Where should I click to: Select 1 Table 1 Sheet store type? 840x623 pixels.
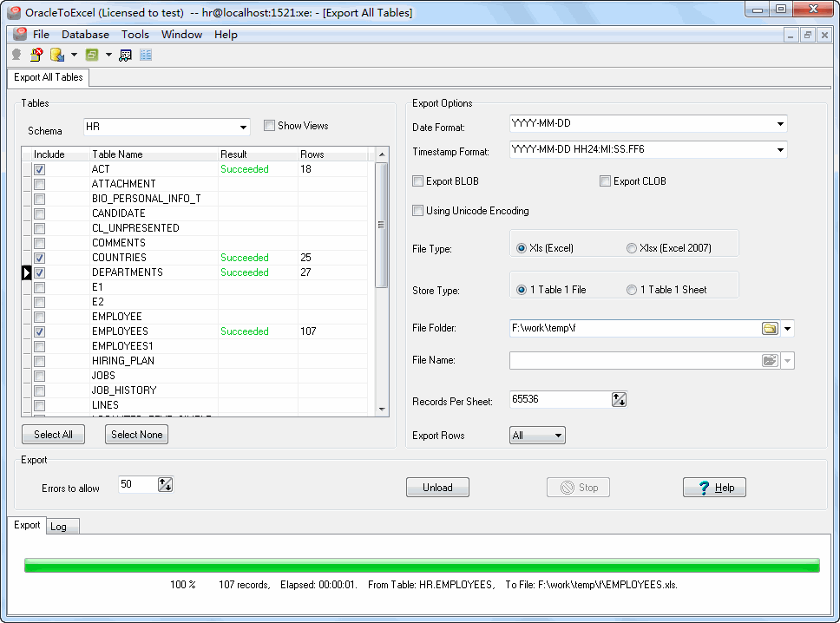click(632, 290)
